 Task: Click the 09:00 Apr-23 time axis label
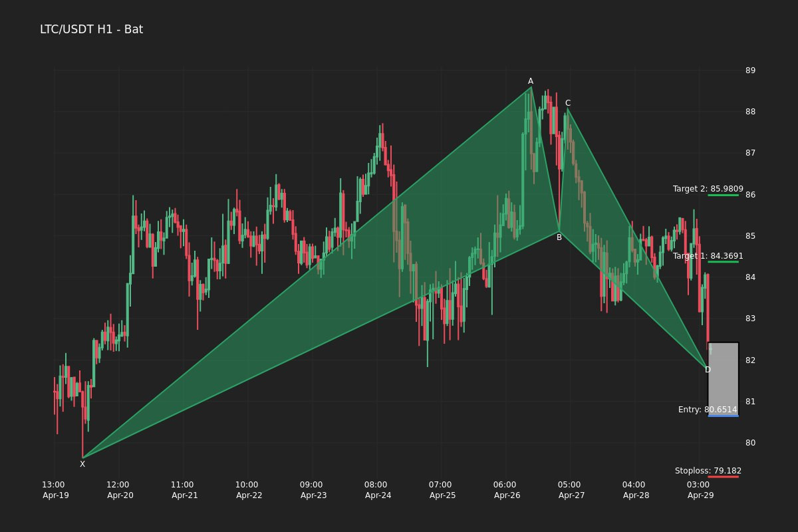coord(313,490)
